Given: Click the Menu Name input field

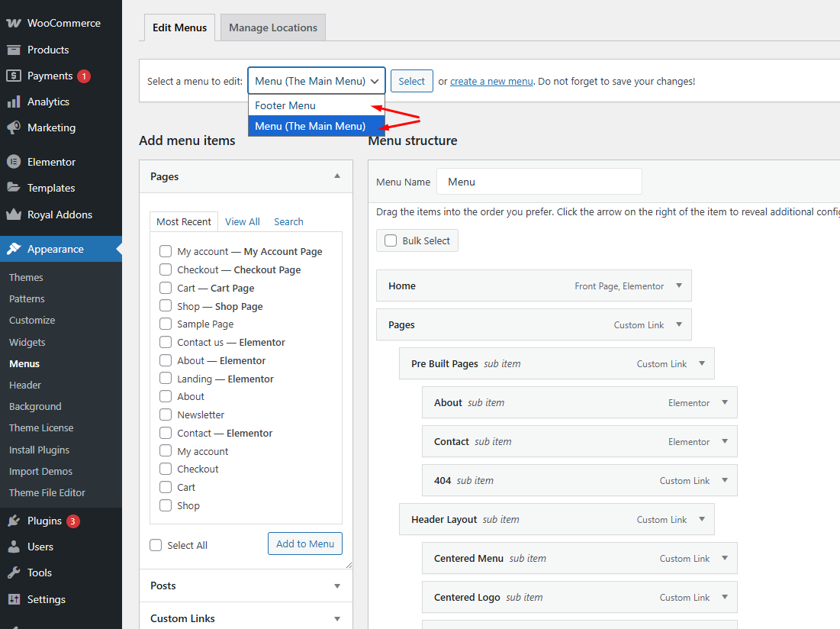Looking at the screenshot, I should click(x=539, y=182).
